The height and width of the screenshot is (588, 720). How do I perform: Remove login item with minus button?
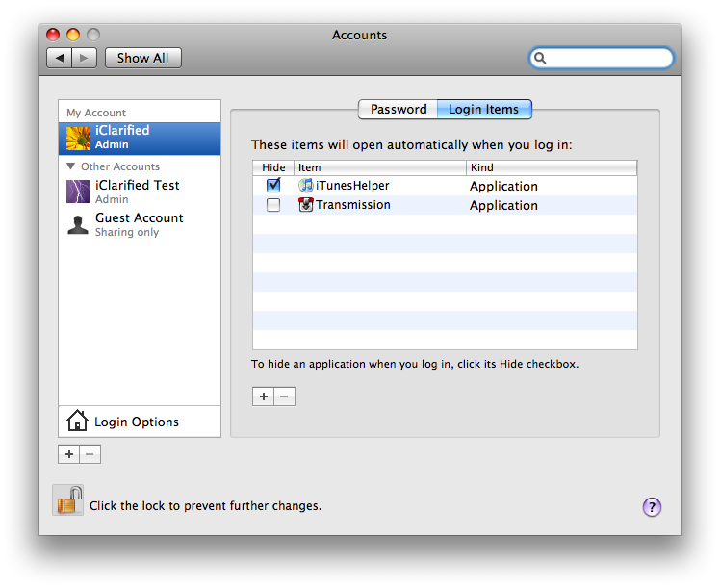coord(284,396)
